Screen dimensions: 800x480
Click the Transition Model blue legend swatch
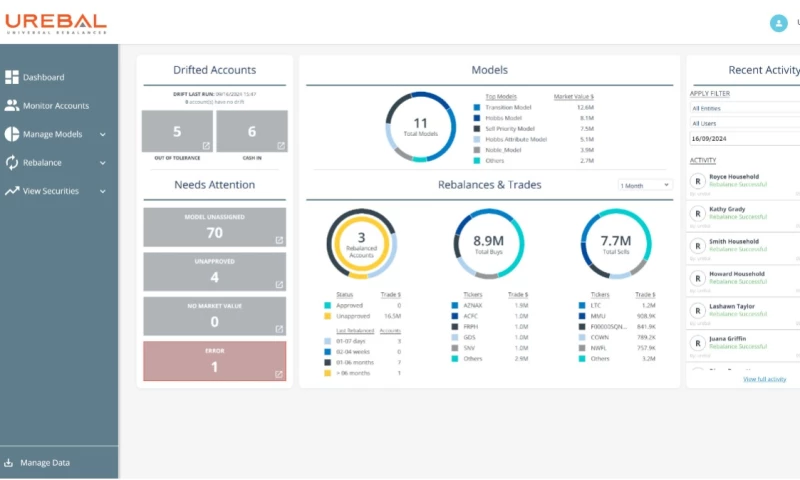tap(477, 106)
